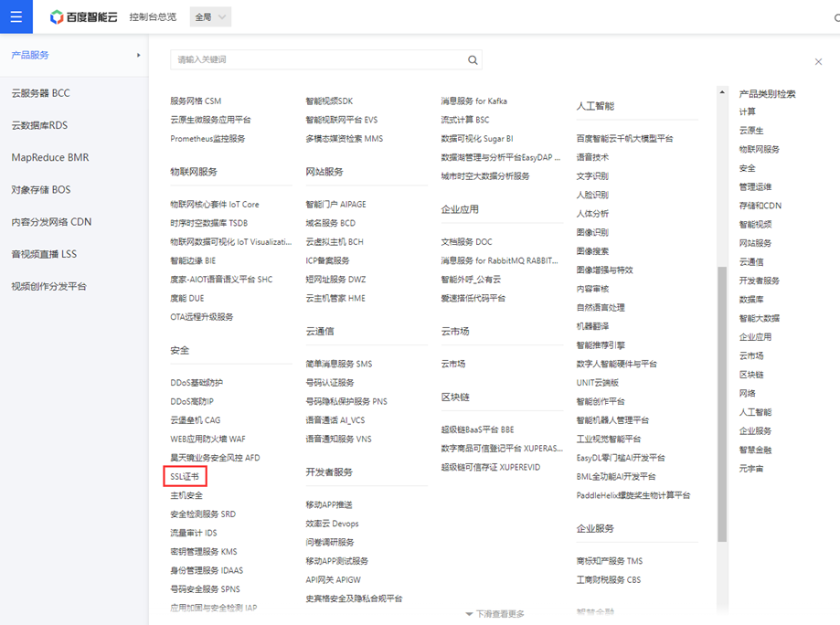Open 百度智能云千帆大模型平台
Viewport: 840px width, 625px height.
pyautogui.click(x=624, y=139)
